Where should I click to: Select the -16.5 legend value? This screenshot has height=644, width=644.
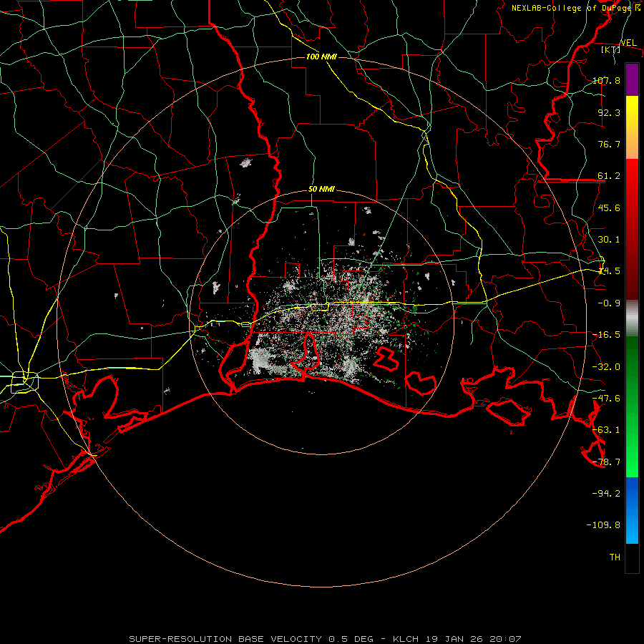(x=606, y=335)
